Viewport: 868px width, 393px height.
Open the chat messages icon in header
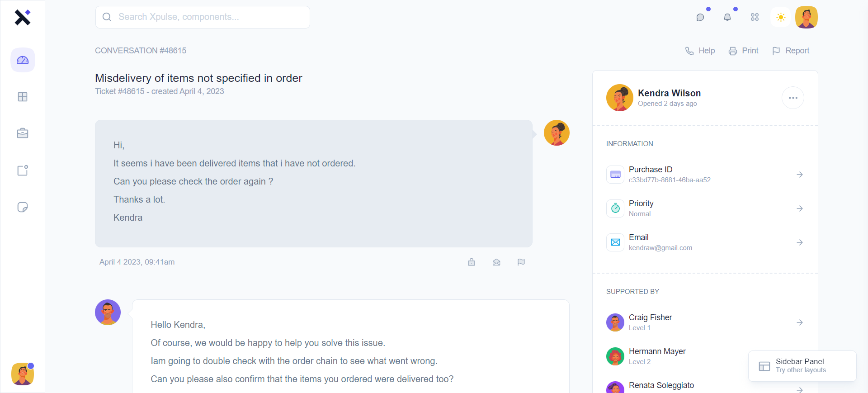[x=700, y=17]
